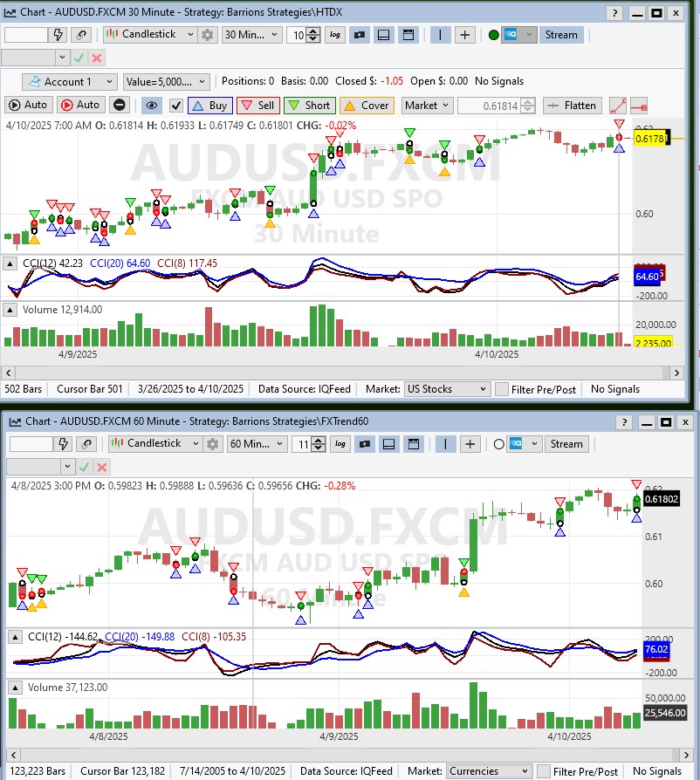Click the flag icon button in 30 Minute chart

(x=360, y=35)
